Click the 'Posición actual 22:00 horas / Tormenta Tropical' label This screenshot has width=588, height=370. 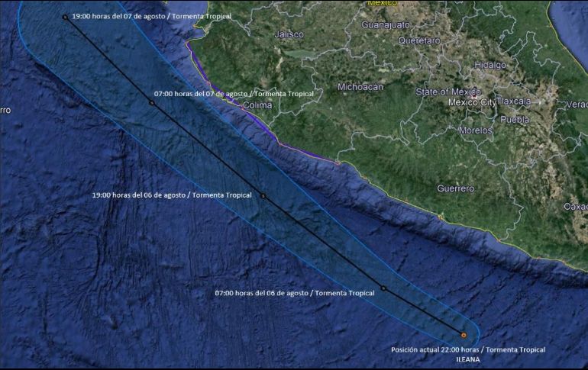[x=468, y=349]
